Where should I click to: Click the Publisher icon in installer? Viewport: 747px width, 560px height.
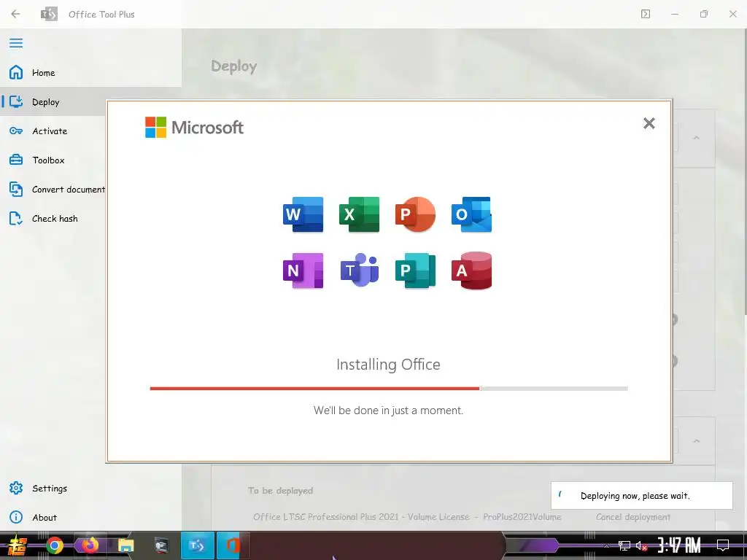(415, 271)
